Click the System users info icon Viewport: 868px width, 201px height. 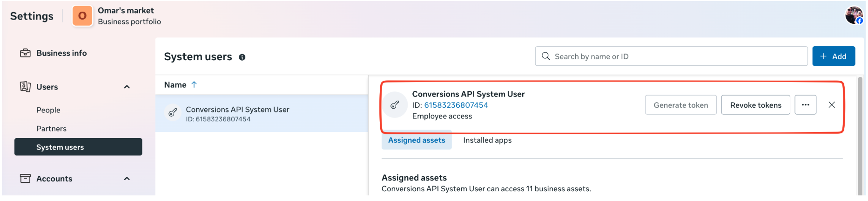(x=242, y=57)
